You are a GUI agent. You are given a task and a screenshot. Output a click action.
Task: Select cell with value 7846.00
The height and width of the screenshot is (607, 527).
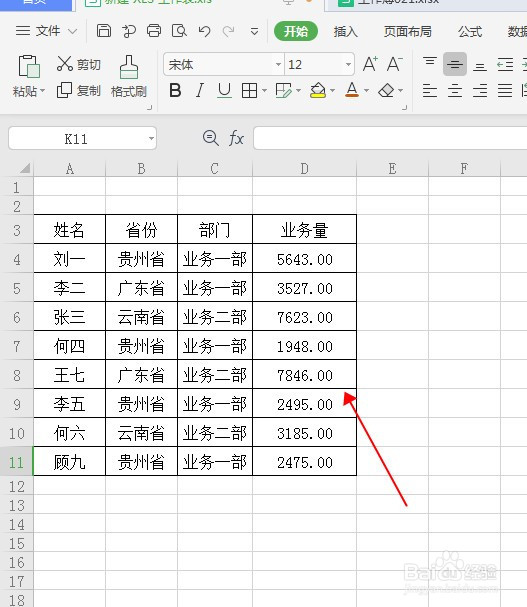pos(304,375)
